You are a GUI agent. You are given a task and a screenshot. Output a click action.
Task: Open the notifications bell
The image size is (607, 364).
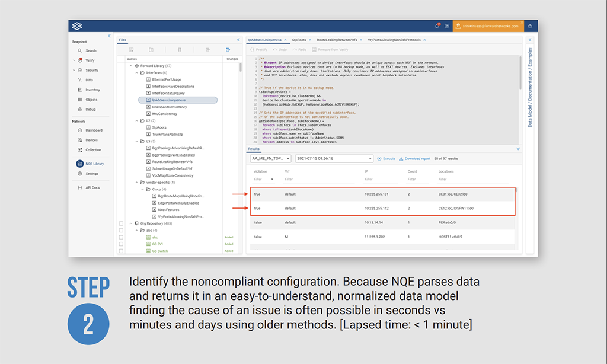(437, 26)
